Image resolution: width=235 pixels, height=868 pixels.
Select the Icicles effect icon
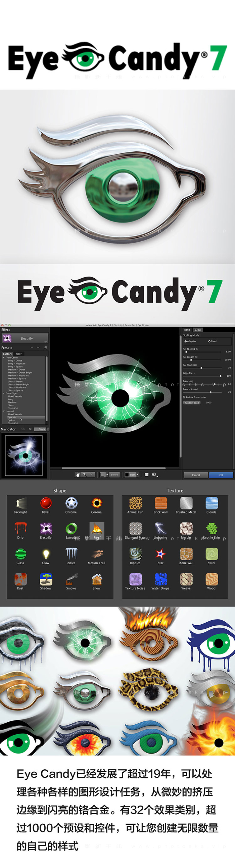71,553
